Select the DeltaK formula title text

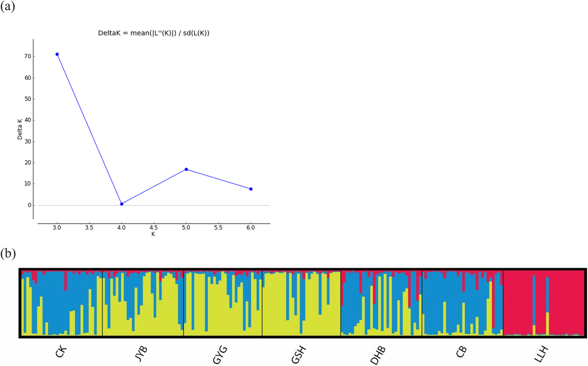(153, 33)
